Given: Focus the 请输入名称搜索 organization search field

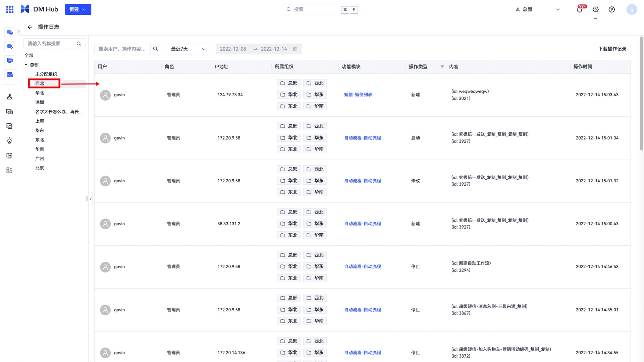Looking at the screenshot, I should 54,44.
